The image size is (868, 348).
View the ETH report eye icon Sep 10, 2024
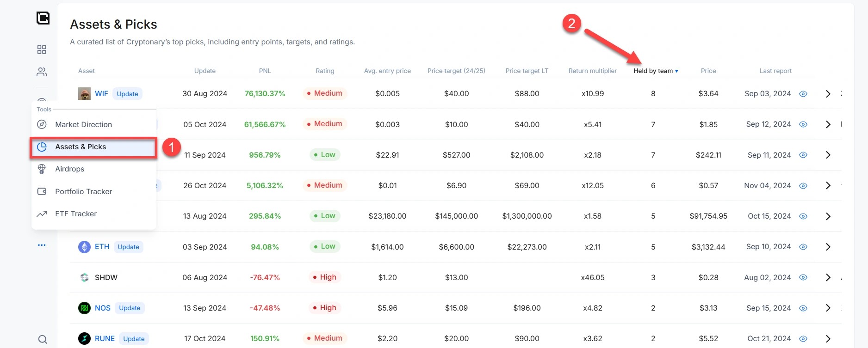point(803,247)
